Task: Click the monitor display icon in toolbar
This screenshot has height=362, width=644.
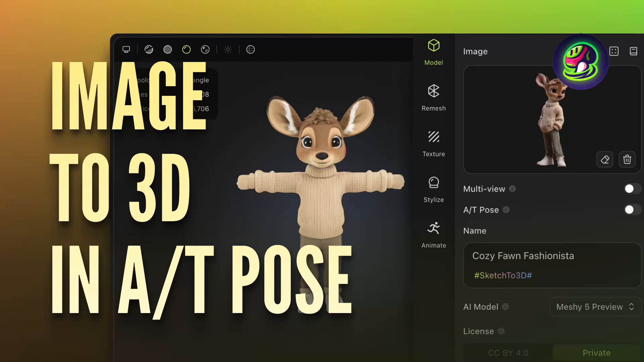Action: (x=126, y=50)
